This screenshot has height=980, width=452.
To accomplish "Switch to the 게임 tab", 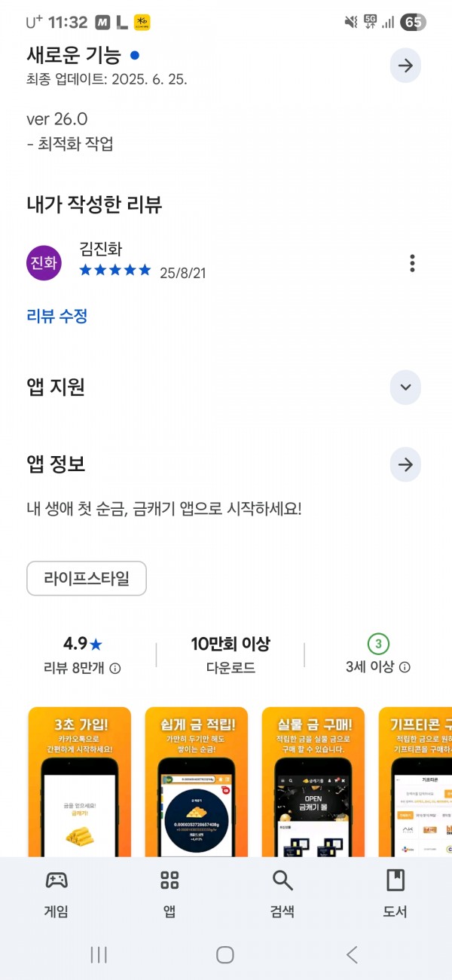I will click(56, 894).
